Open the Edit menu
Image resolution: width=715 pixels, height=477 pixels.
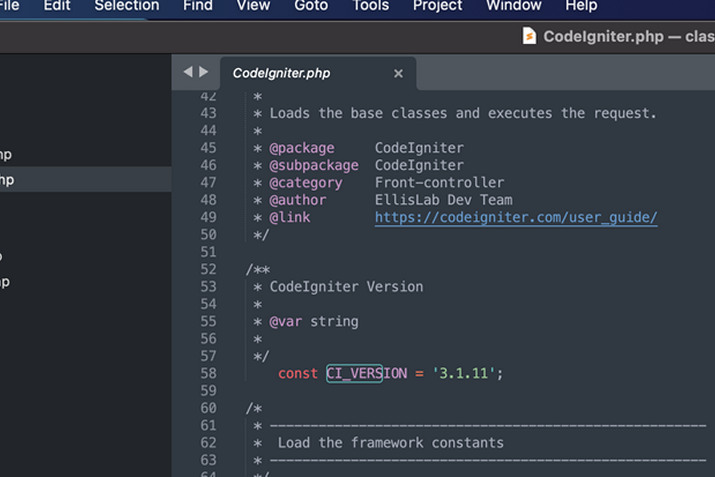57,6
